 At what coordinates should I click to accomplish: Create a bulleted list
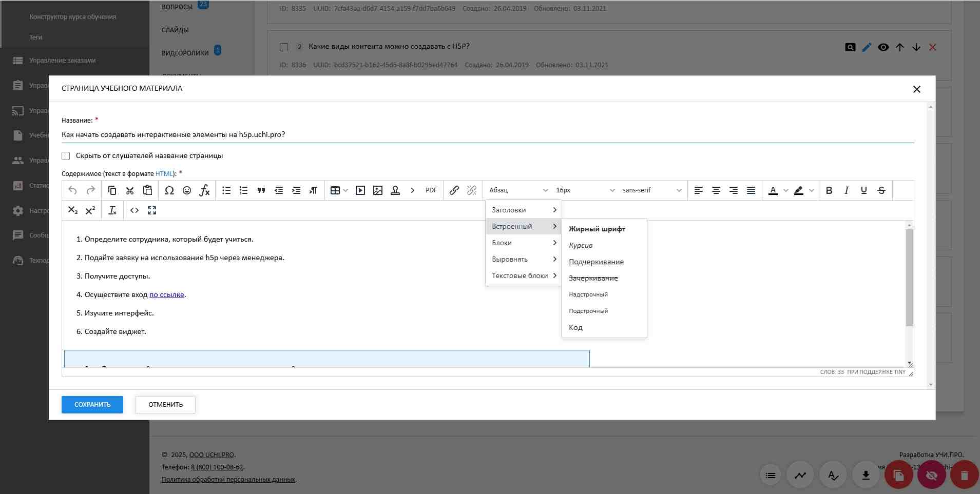tap(226, 190)
